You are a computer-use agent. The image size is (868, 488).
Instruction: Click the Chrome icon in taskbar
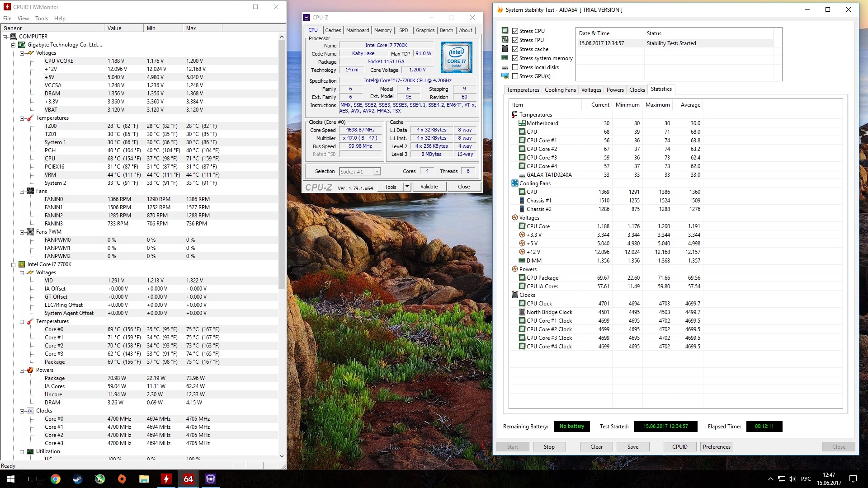[56, 479]
